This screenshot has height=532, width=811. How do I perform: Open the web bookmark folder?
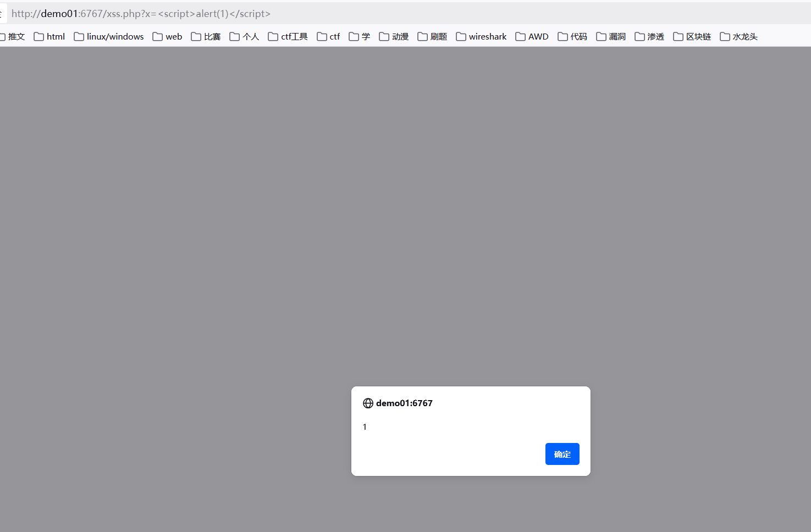tap(168, 37)
